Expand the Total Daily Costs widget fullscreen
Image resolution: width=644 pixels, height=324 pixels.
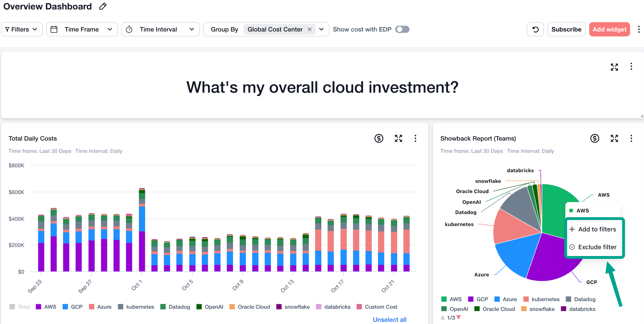click(398, 138)
